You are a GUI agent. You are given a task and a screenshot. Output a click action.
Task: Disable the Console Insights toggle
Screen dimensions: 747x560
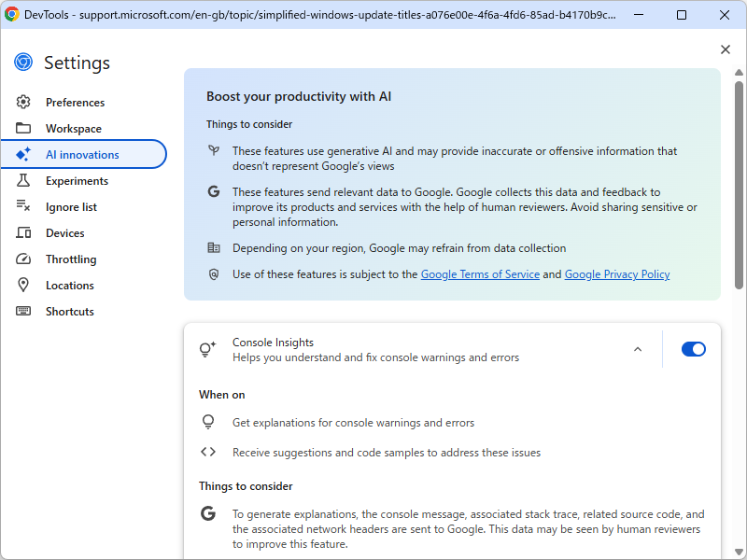[694, 349]
